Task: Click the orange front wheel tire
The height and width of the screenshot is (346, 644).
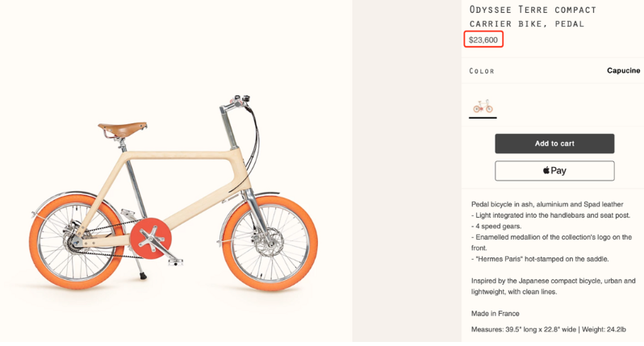Action: tap(270, 243)
